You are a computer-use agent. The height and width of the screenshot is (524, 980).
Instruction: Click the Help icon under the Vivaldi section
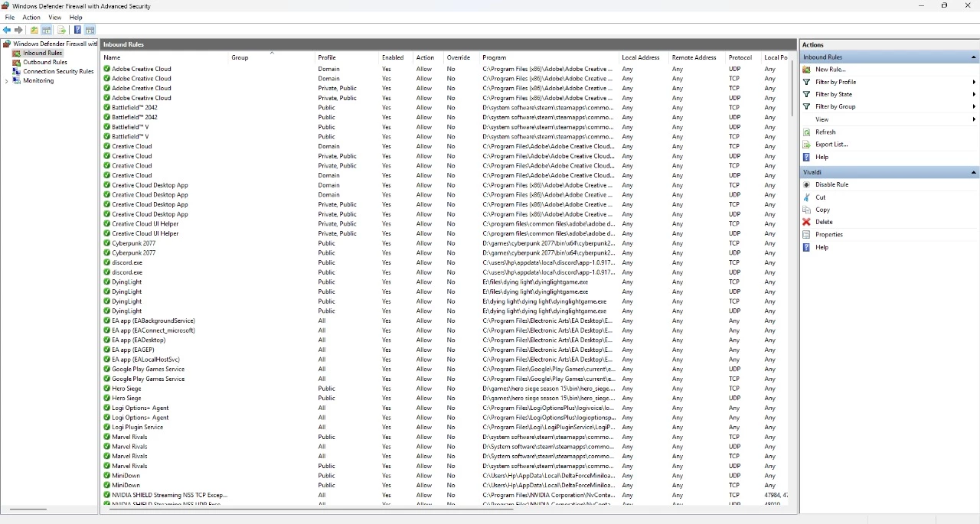pos(806,247)
